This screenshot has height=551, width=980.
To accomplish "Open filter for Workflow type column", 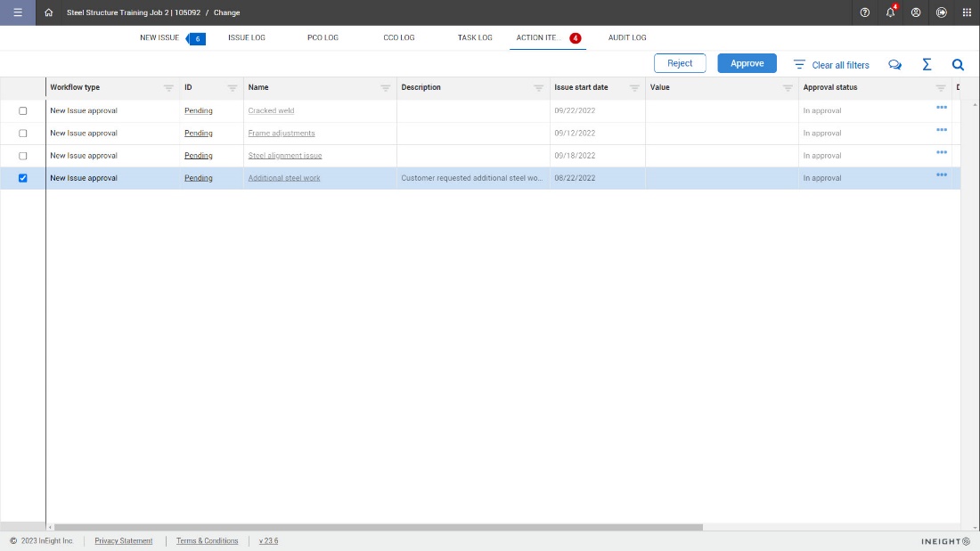I will [x=168, y=88].
